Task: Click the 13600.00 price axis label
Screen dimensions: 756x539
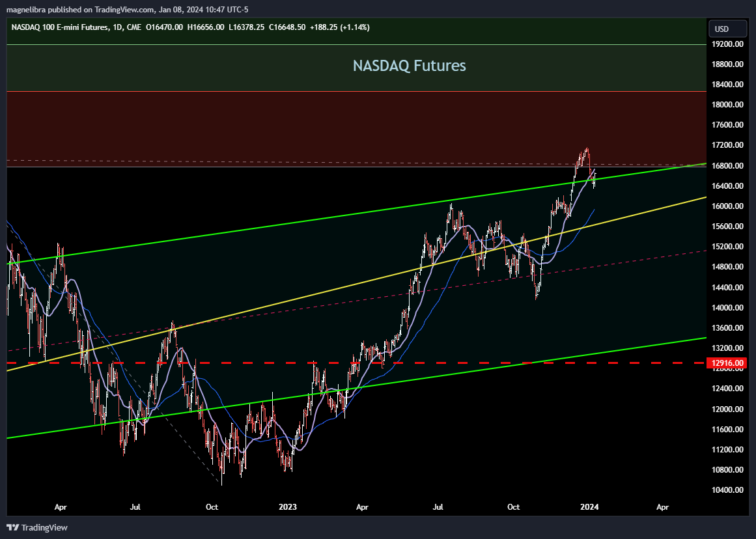Action: [x=727, y=328]
